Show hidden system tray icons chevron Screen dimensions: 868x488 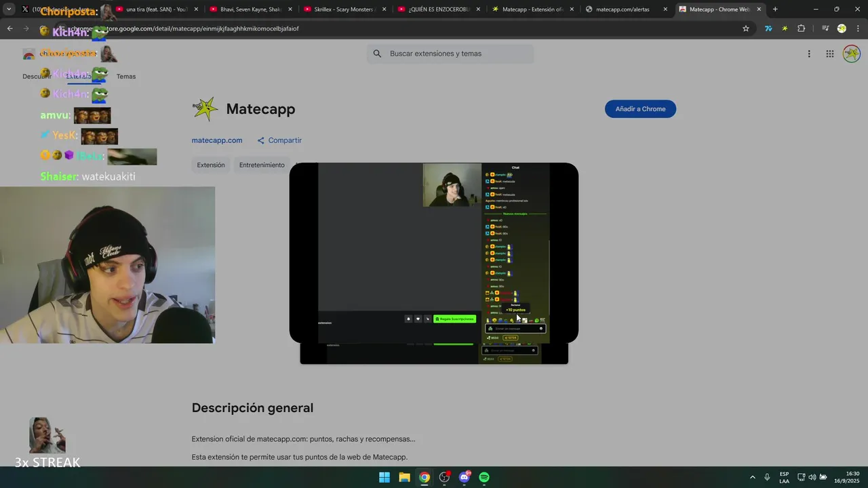[x=752, y=477]
